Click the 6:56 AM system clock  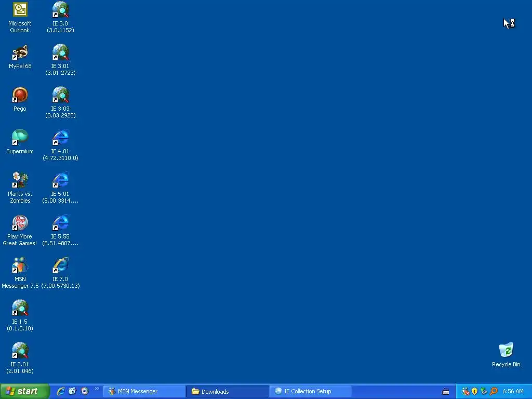[513, 392]
